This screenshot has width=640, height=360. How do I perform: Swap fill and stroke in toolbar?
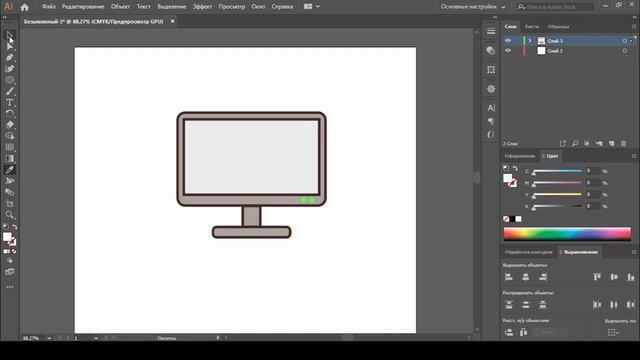coord(15,227)
